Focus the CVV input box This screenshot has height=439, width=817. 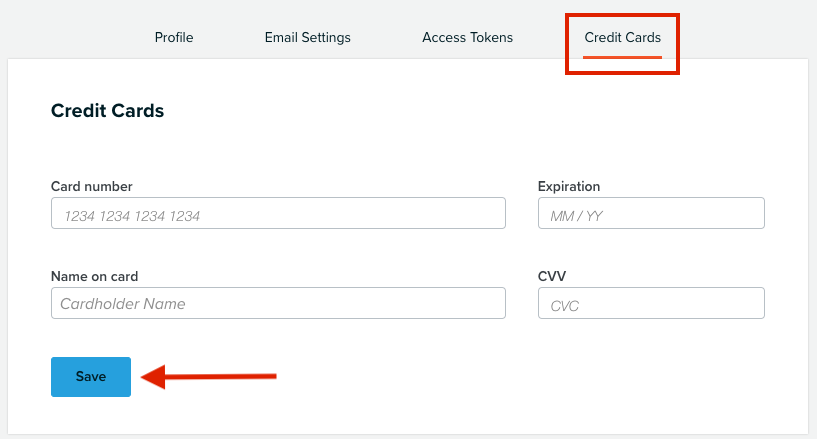pyautogui.click(x=651, y=303)
